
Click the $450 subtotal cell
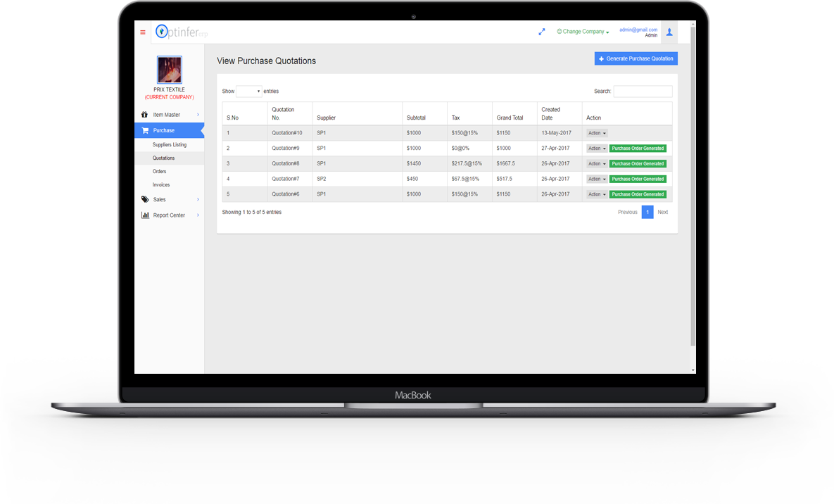point(425,179)
